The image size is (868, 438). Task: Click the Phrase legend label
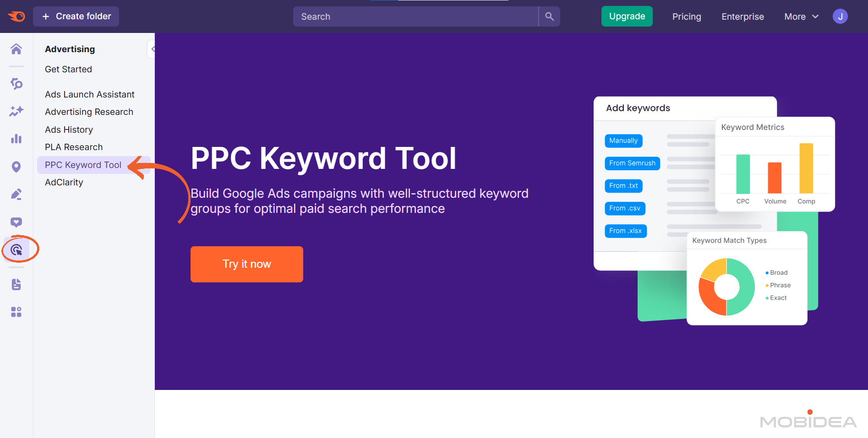(780, 285)
